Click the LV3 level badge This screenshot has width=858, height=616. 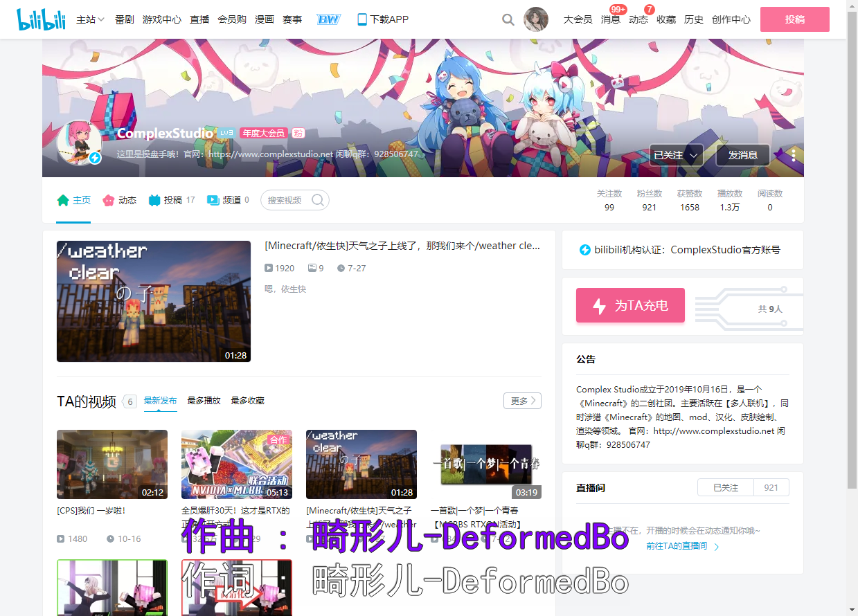coord(227,133)
